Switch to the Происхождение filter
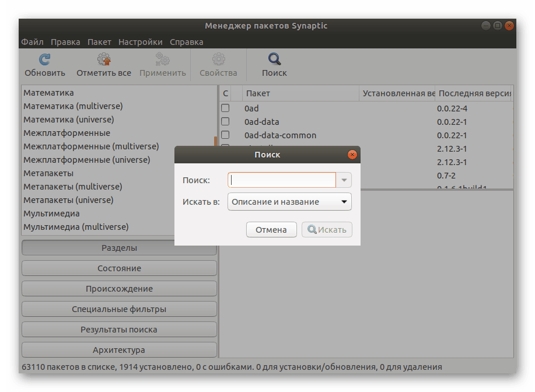 tap(119, 289)
